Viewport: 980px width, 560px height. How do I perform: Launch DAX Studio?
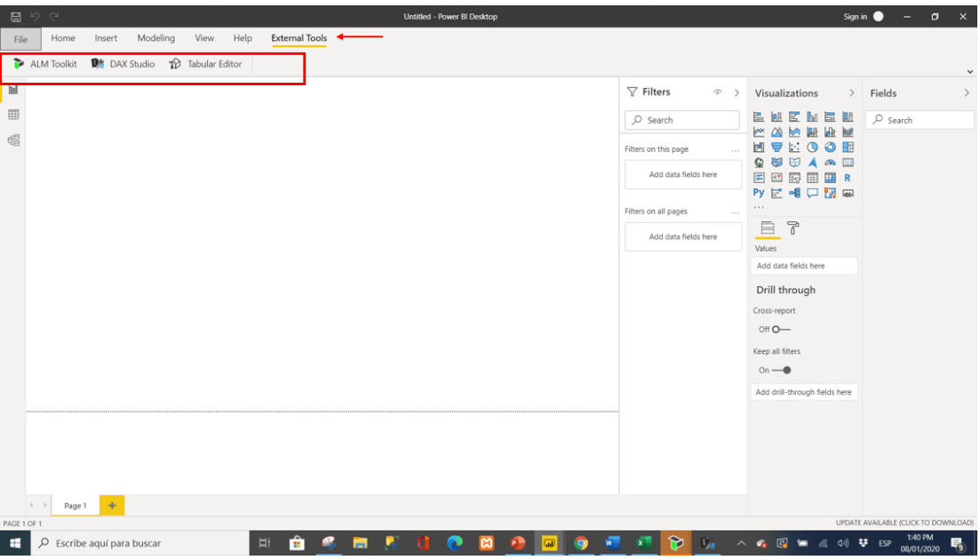click(x=123, y=63)
